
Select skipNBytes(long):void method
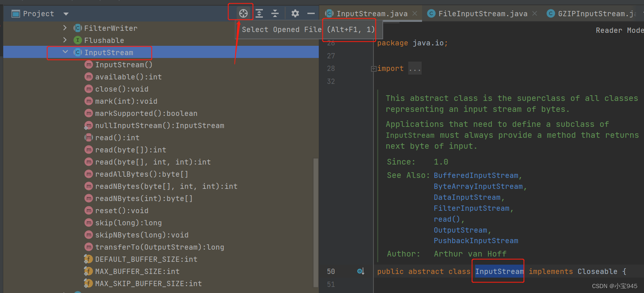142,235
